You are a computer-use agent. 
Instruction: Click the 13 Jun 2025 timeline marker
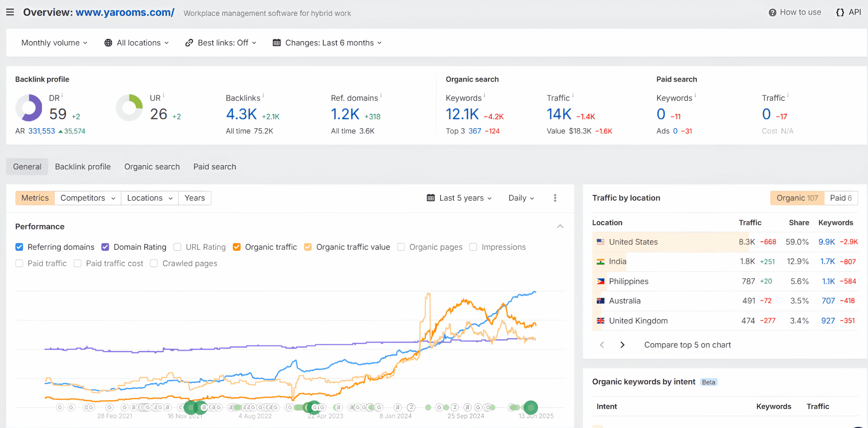pos(531,407)
